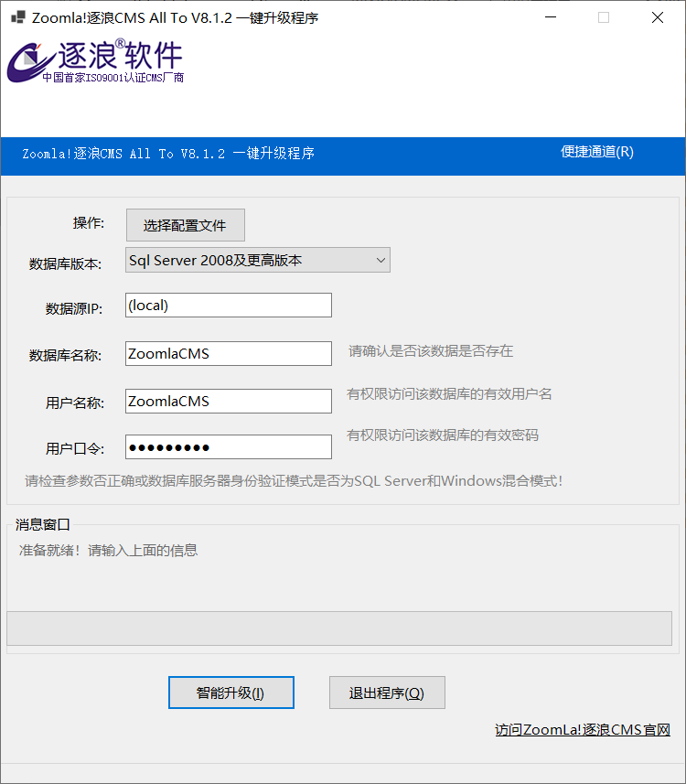Click the hint 请确认是否该数据是否存在
Screen dimensions: 686x784
coord(431,351)
